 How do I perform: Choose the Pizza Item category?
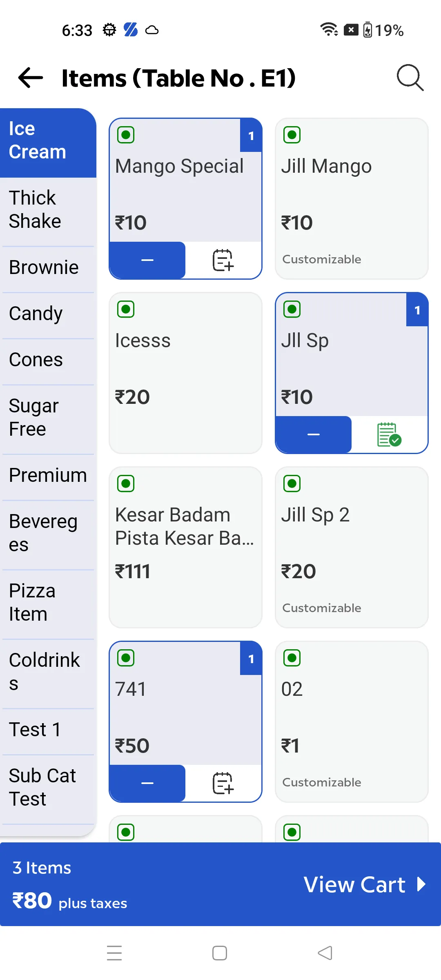[48, 603]
